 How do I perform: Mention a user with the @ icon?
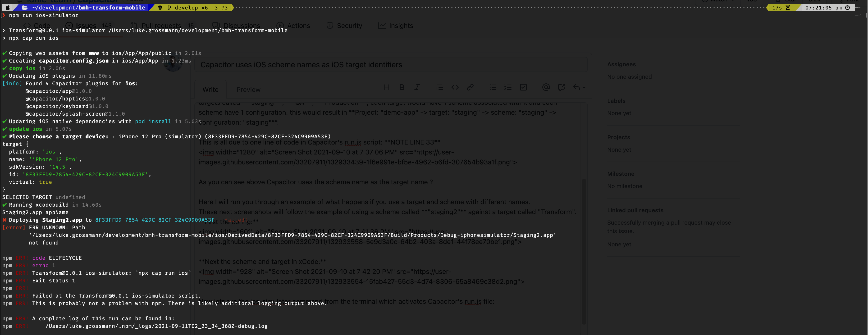[546, 87]
